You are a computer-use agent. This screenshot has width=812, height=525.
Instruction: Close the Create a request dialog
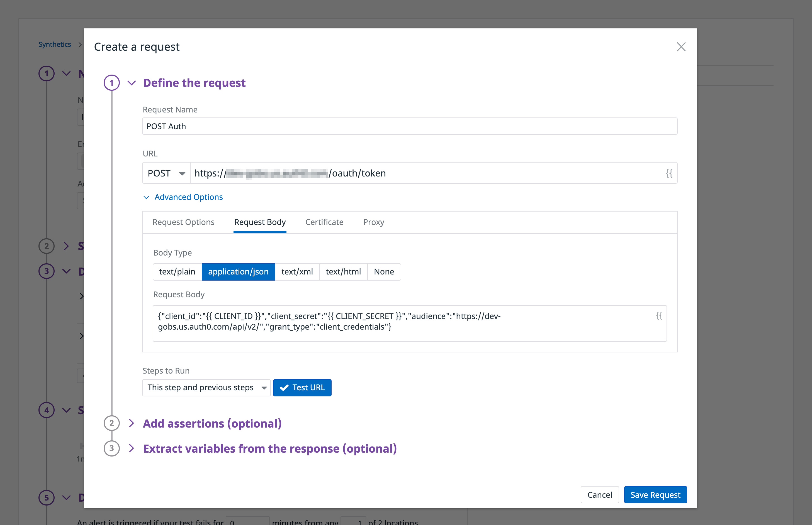click(681, 47)
